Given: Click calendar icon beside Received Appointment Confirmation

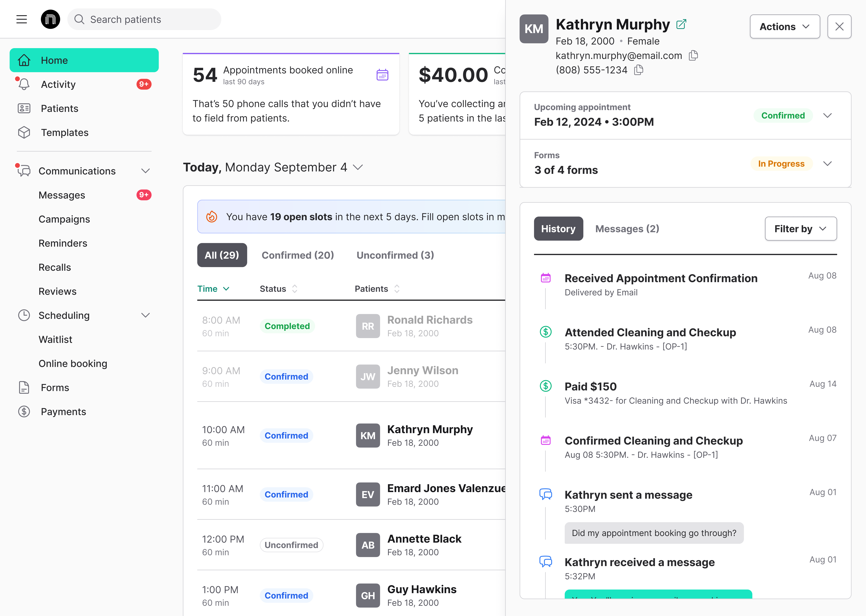Looking at the screenshot, I should tap(546, 278).
